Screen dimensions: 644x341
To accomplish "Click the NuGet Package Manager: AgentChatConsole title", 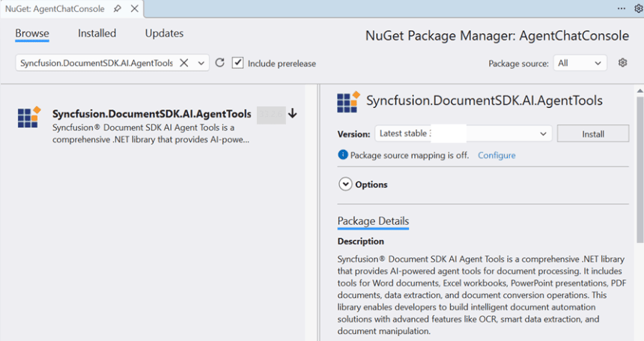I will (x=497, y=36).
